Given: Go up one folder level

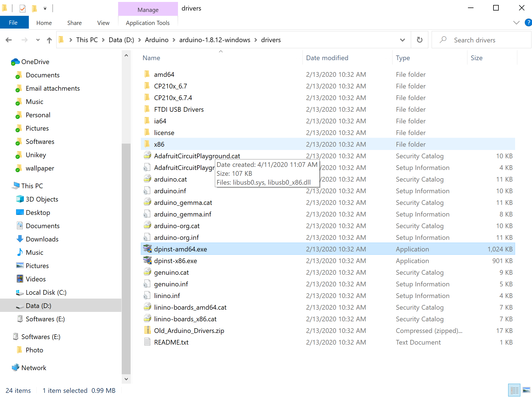Looking at the screenshot, I should [x=49, y=40].
